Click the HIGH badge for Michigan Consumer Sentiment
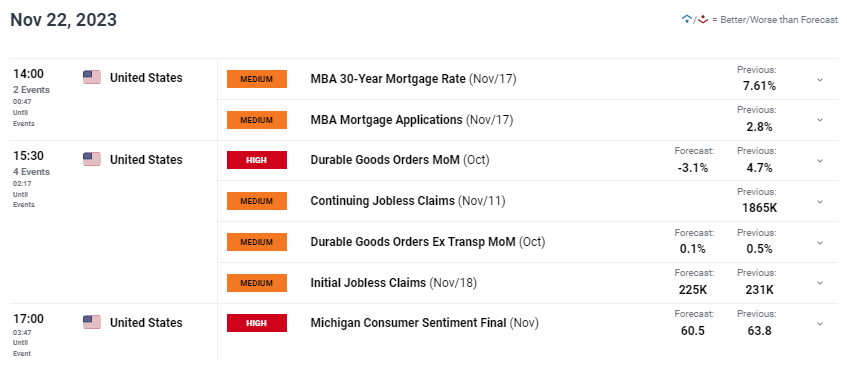 pos(257,323)
